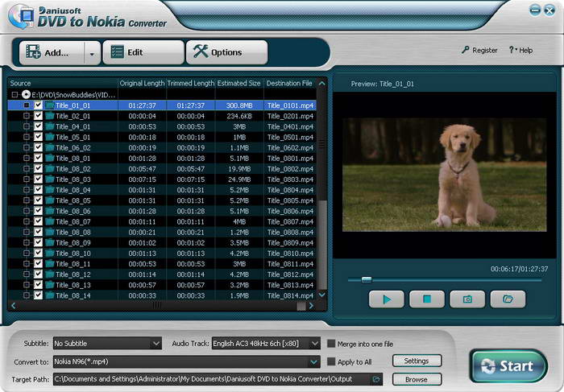The width and height of the screenshot is (564, 392).
Task: Expand the Title_08_09 tree node
Action: pos(27,242)
